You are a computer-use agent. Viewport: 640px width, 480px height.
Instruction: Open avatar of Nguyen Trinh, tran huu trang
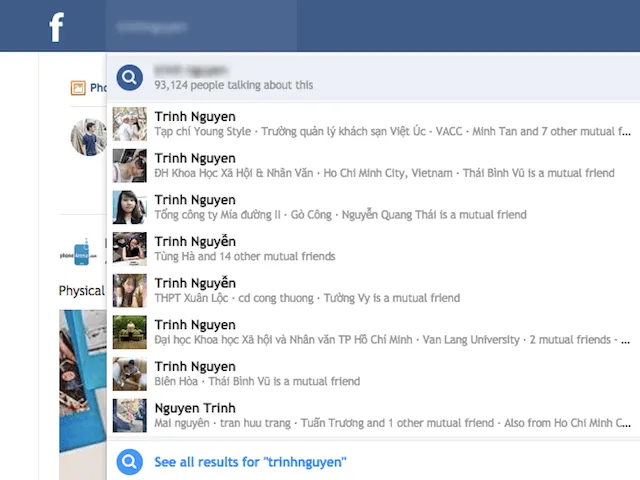pyautogui.click(x=130, y=416)
